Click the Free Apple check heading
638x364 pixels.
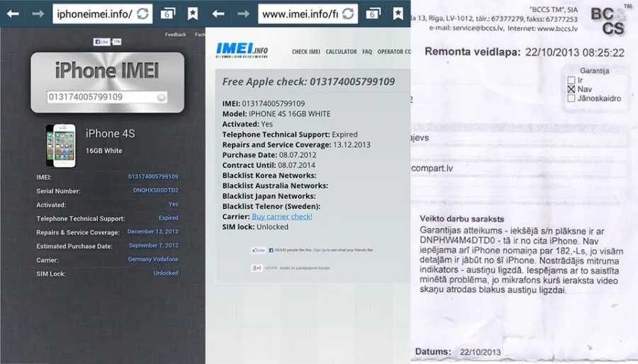308,81
